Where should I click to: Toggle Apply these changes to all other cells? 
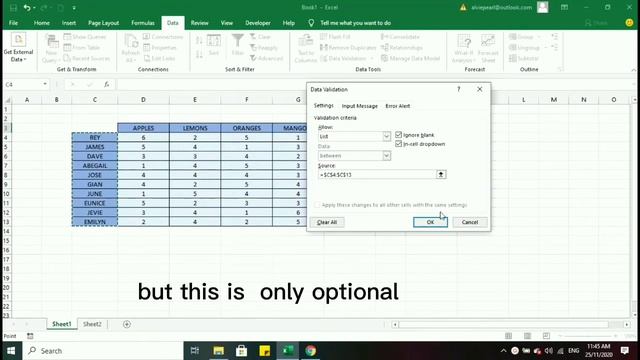tap(317, 205)
